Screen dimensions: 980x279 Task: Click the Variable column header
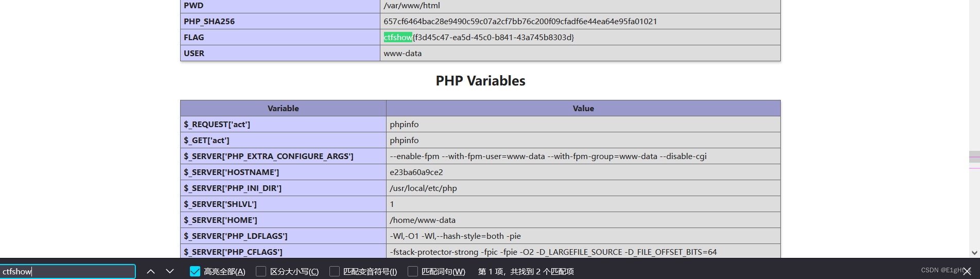click(x=283, y=108)
